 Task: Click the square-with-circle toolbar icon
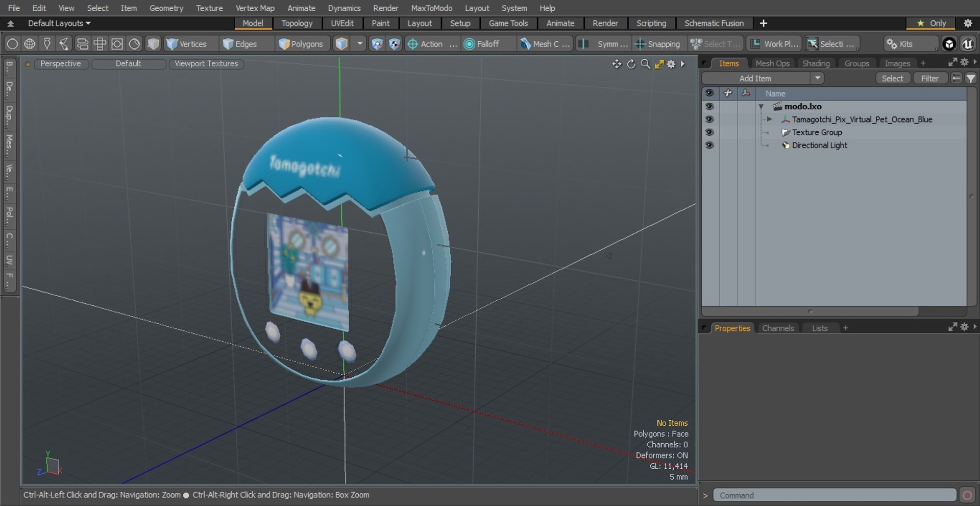(x=117, y=44)
